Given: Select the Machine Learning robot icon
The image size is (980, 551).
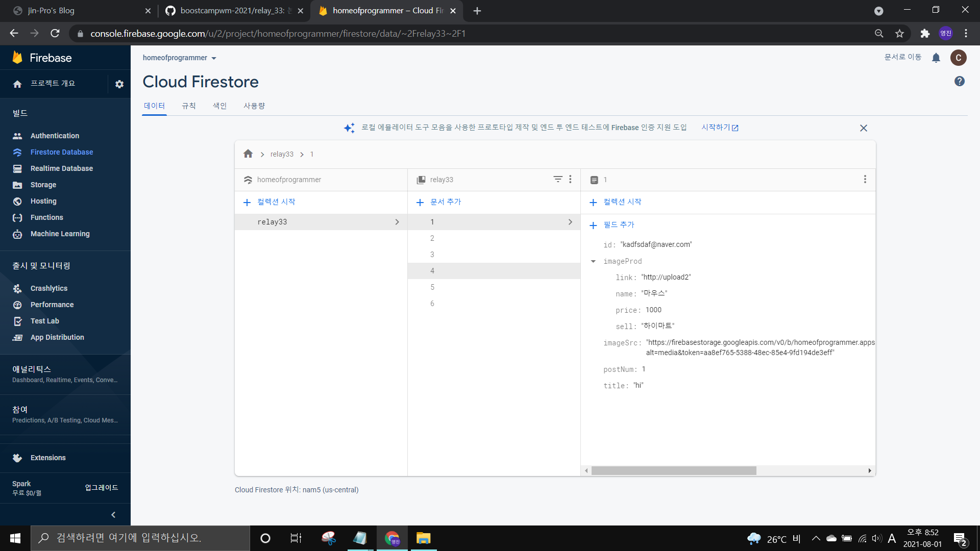Looking at the screenshot, I should pos(17,234).
